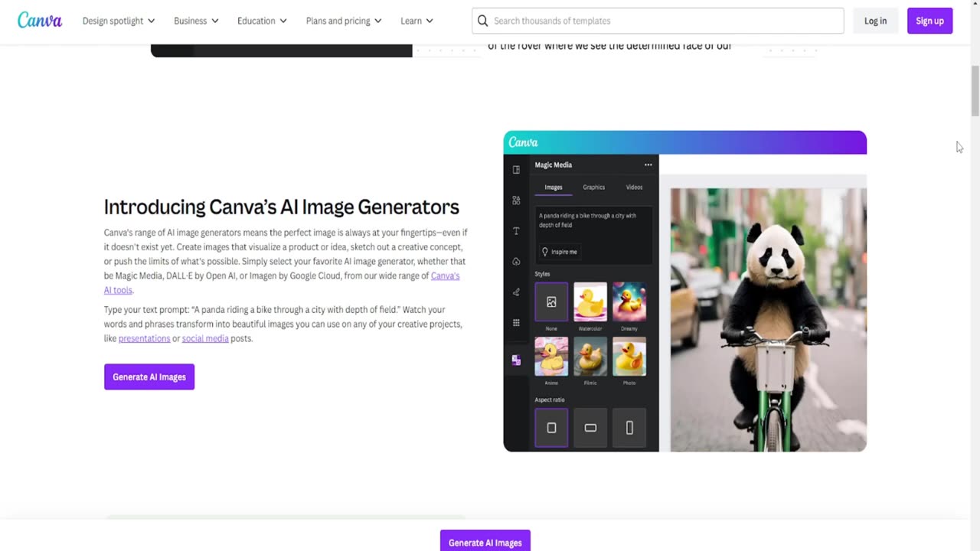Open the Apps grid icon in the mockup
Image resolution: width=980 pixels, height=551 pixels.
point(516,323)
